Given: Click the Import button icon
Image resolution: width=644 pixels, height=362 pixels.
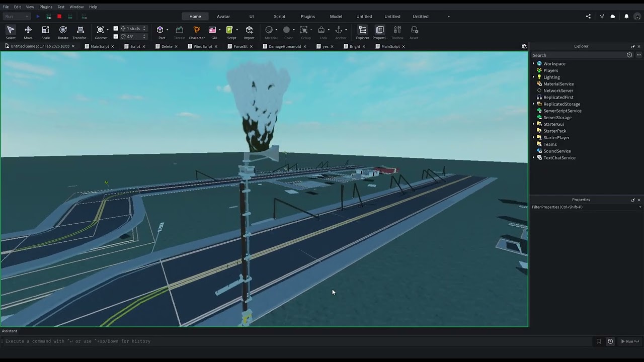Looking at the screenshot, I should point(249,30).
